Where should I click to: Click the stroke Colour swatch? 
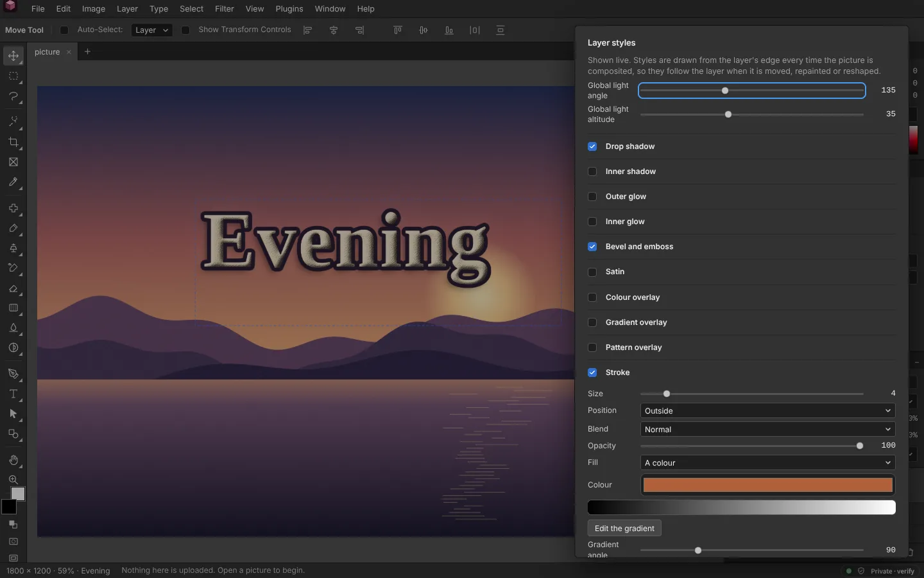pos(767,485)
